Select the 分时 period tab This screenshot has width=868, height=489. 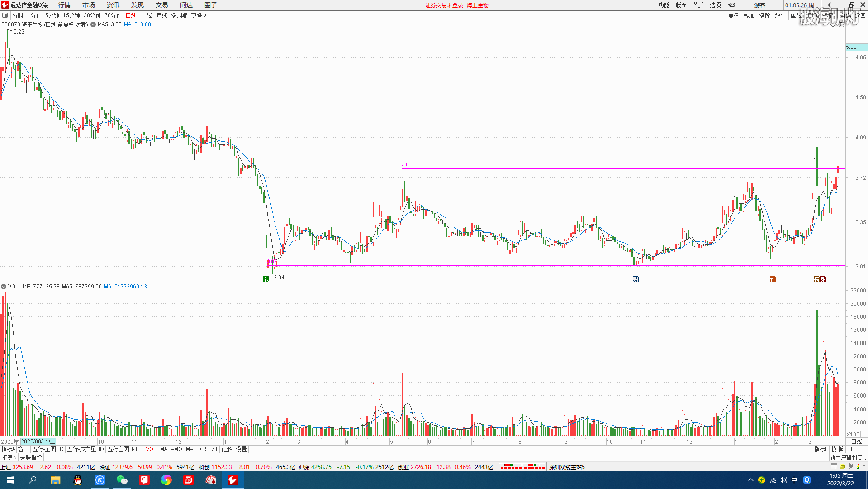coord(18,15)
